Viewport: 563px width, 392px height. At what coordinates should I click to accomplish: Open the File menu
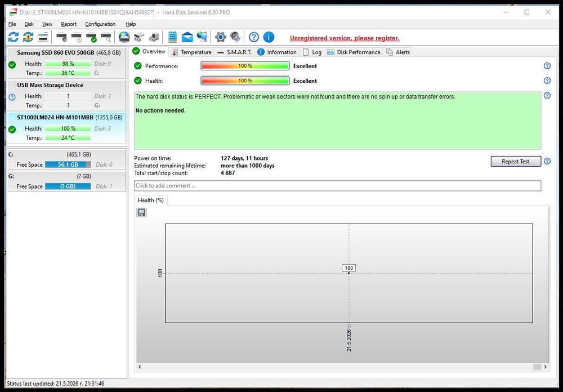(12, 24)
